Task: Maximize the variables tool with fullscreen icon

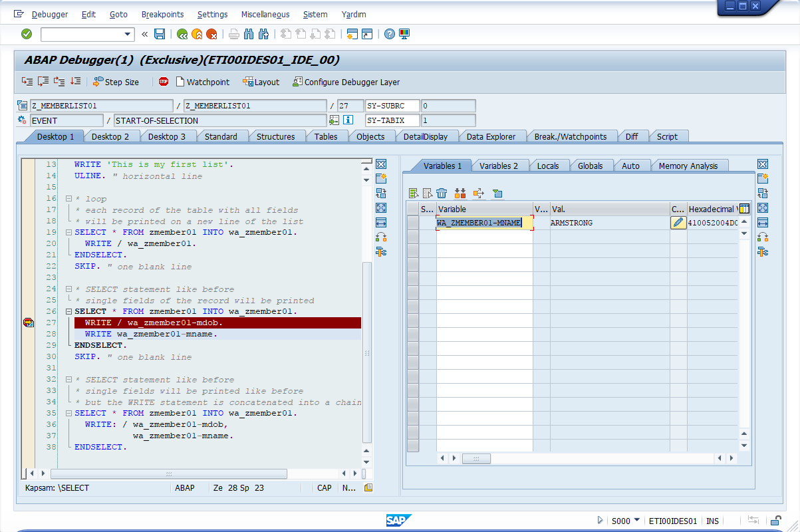Action: pos(763,208)
